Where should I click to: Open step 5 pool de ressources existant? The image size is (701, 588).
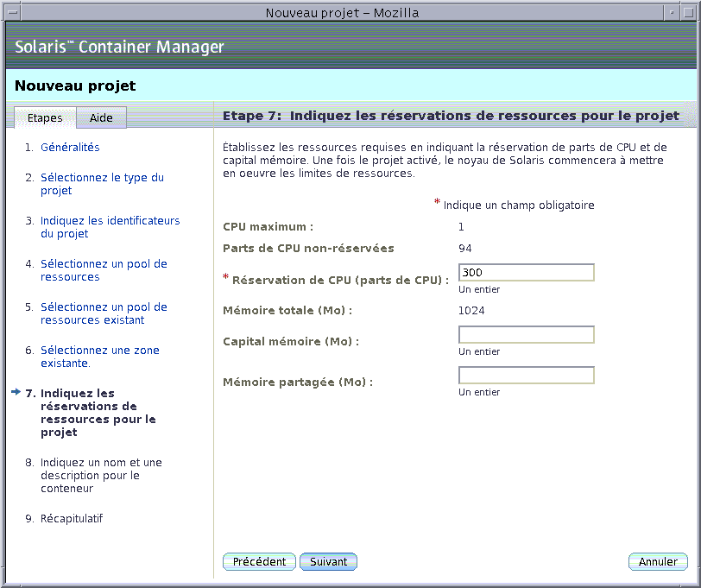tap(104, 313)
